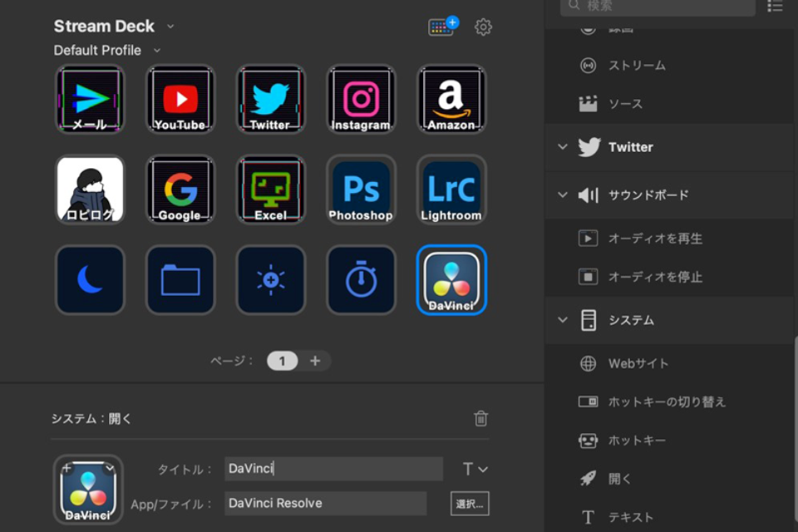Select page 1 indicator
Viewport: 798px width, 532px height.
[x=282, y=361]
